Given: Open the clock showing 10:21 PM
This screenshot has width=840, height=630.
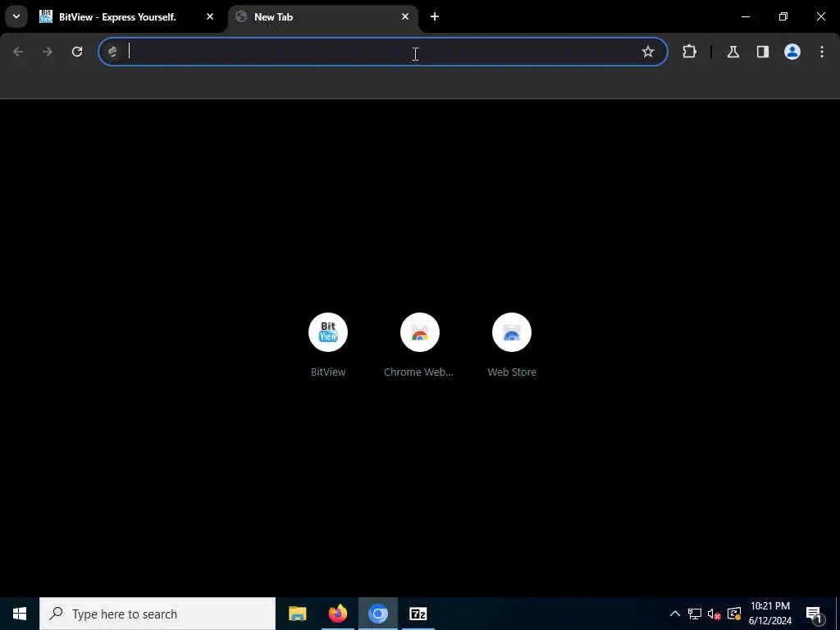Looking at the screenshot, I should click(769, 614).
